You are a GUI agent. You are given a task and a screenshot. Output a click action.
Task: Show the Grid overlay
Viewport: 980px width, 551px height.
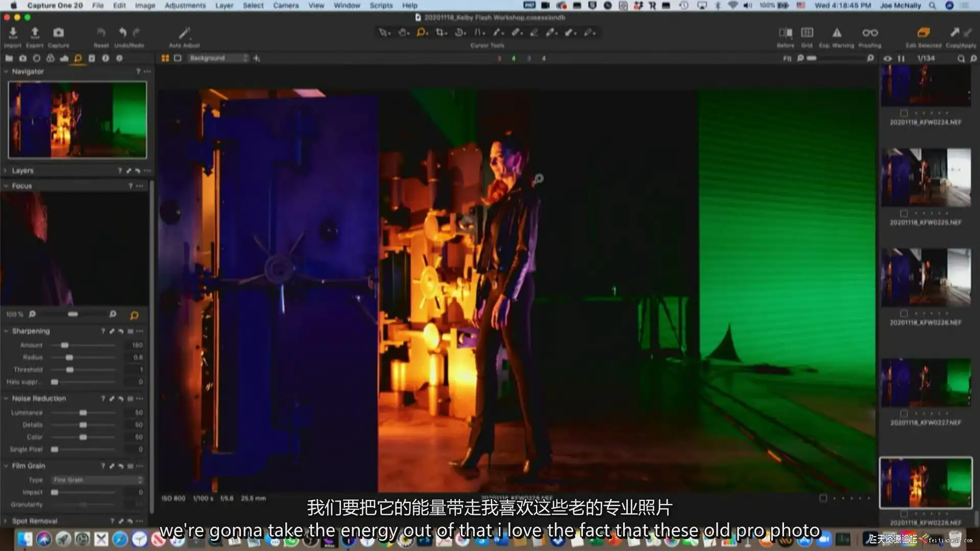(806, 33)
